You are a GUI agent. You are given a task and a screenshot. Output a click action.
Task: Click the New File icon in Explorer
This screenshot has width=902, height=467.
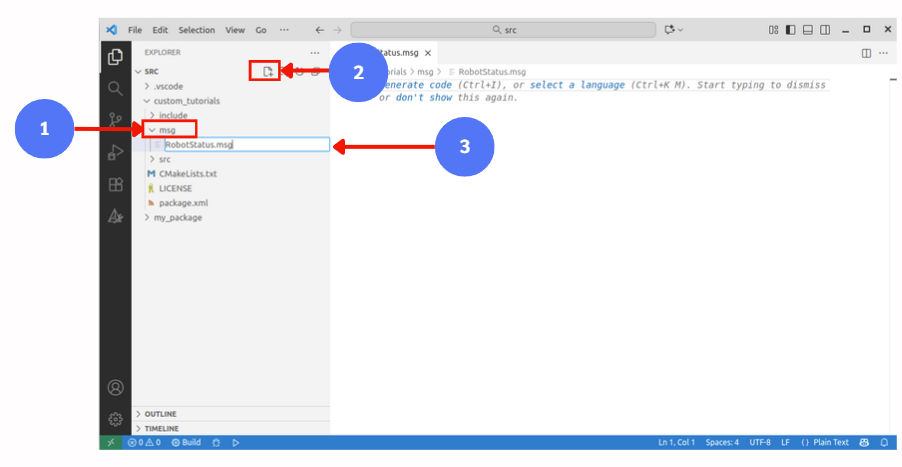coord(267,71)
